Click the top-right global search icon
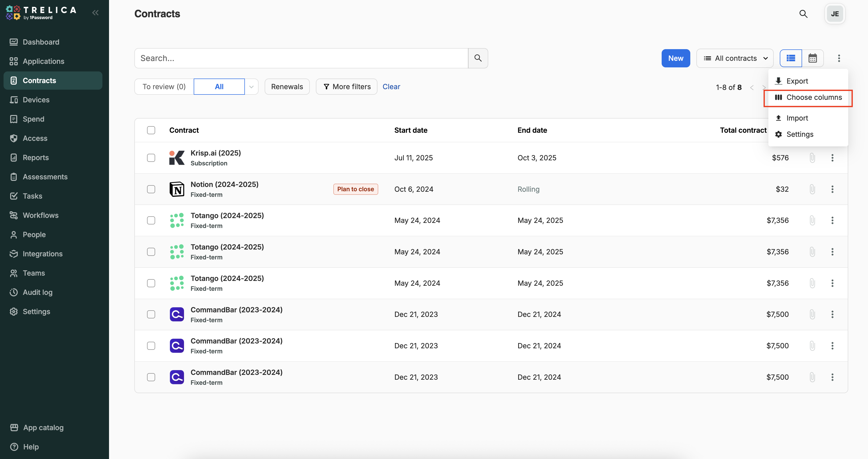Viewport: 868px width, 459px height. (x=803, y=14)
